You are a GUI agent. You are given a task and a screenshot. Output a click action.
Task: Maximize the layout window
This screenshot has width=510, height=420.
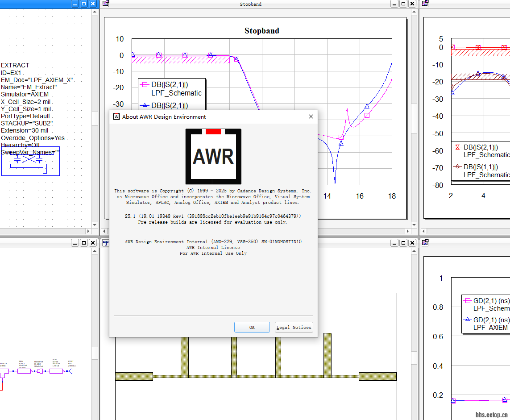[x=403, y=243]
